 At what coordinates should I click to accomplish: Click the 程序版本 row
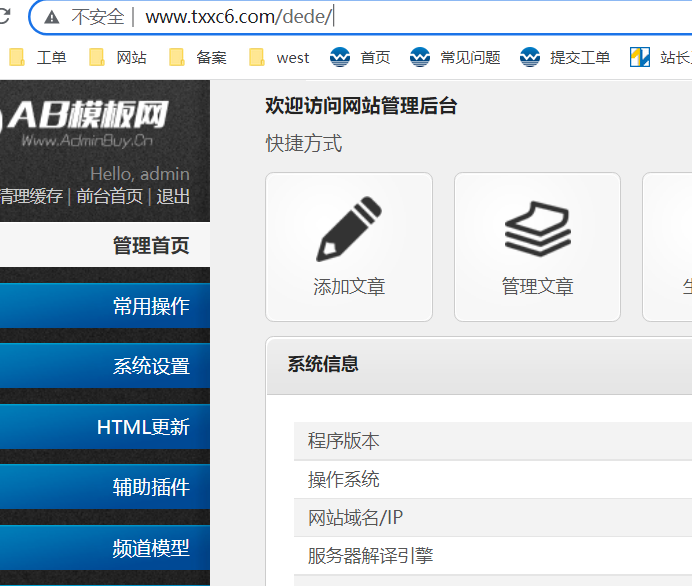[x=493, y=441]
